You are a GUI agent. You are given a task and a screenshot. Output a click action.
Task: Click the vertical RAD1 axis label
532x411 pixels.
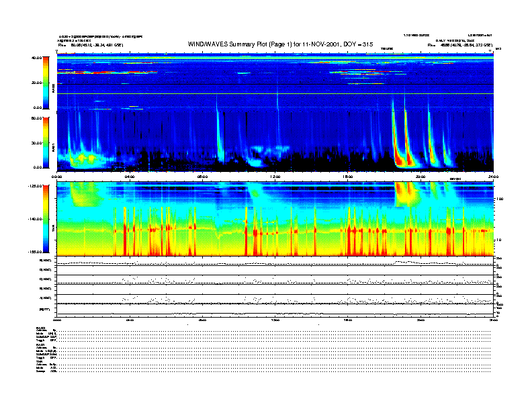[54, 147]
